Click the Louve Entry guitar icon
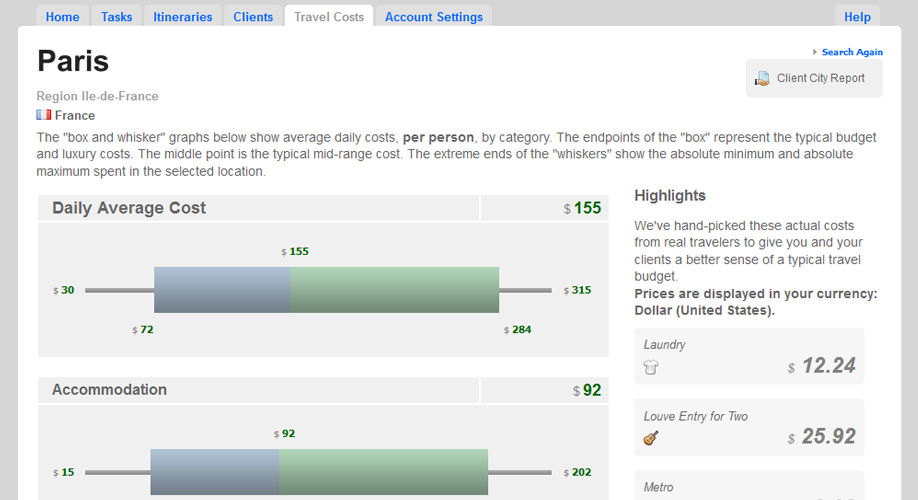This screenshot has width=918, height=500. point(651,438)
